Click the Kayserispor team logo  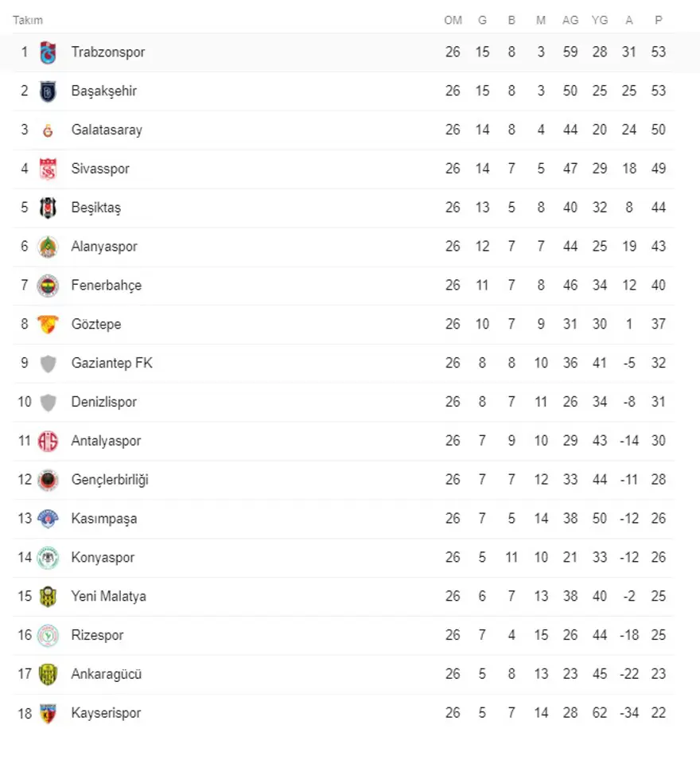click(x=49, y=713)
